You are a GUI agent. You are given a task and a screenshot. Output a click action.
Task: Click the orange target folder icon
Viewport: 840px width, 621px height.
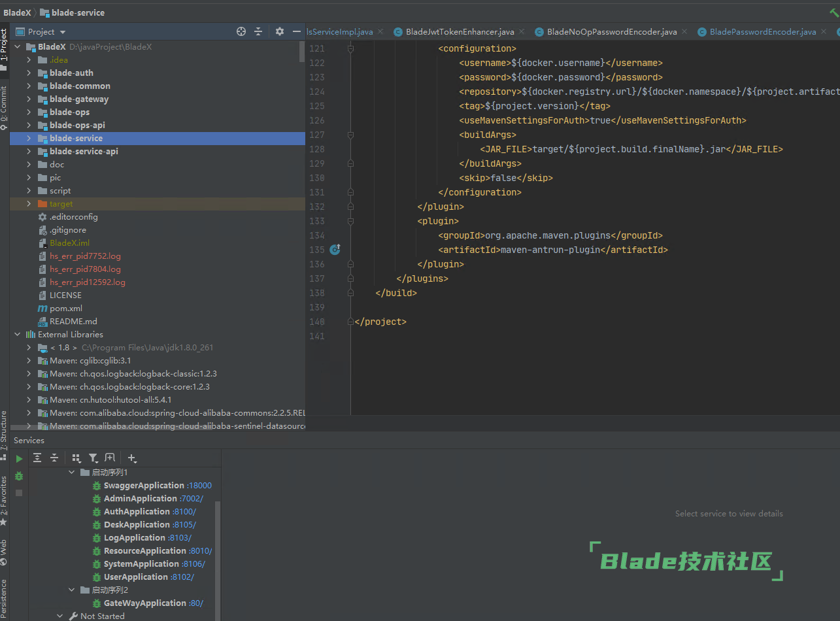pyautogui.click(x=42, y=204)
